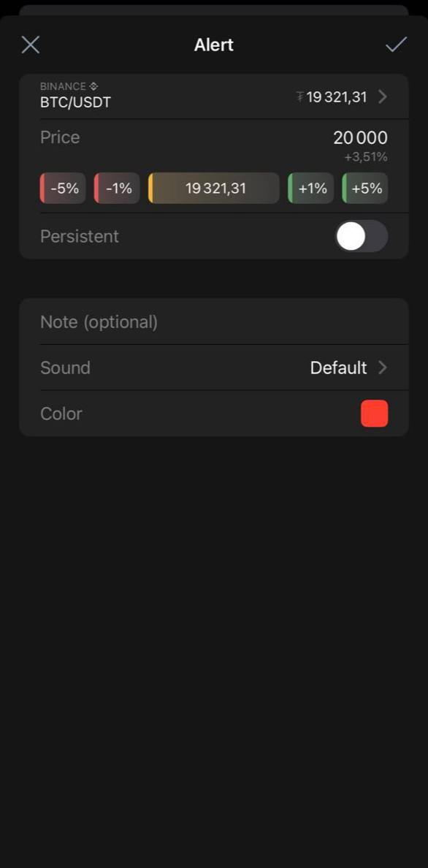Image resolution: width=428 pixels, height=868 pixels.
Task: Apply the +5% price preset
Action: coord(365,189)
